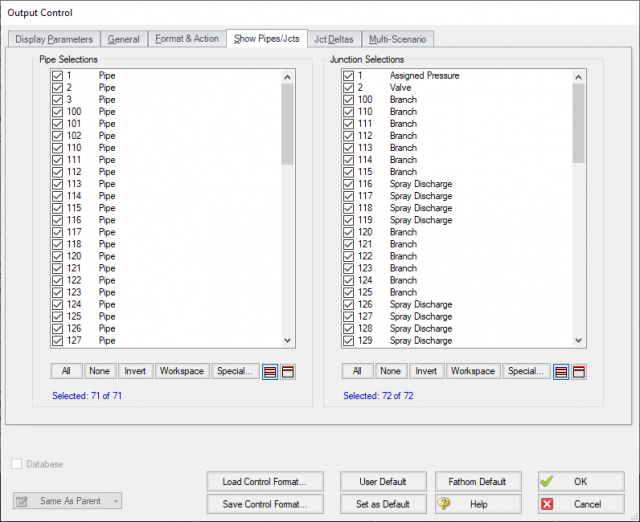Toggle the disabled Database checkbox

(x=17, y=464)
